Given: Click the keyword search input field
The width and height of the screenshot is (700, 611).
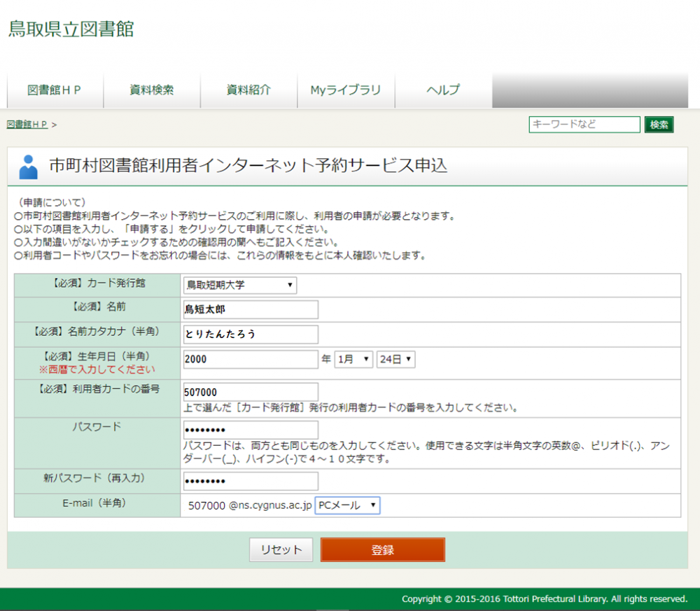Looking at the screenshot, I should 584,125.
